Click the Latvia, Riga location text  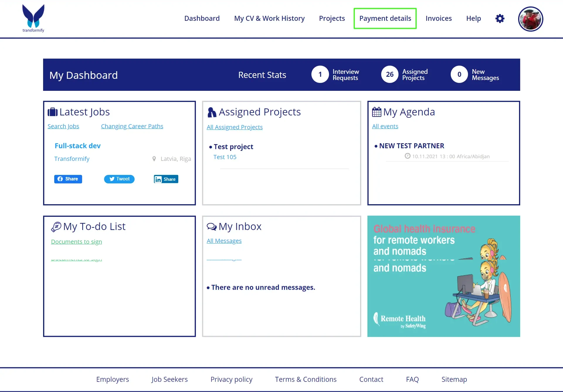point(176,159)
